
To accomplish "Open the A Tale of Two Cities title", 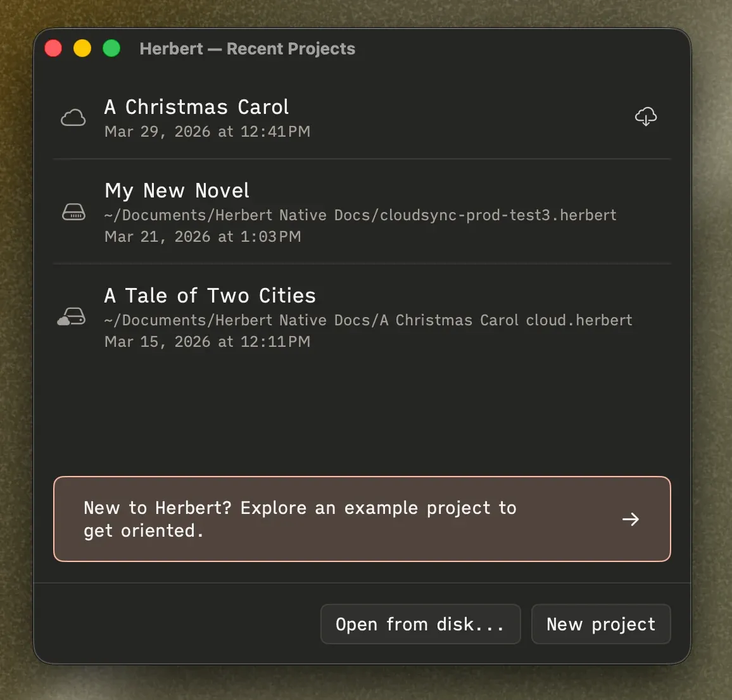I will coord(210,296).
